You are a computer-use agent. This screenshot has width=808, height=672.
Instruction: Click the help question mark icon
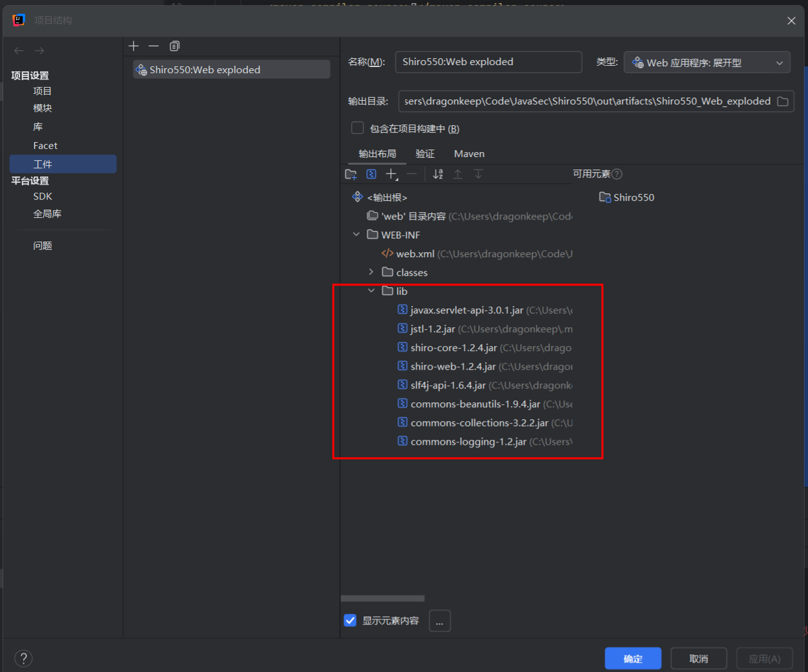tap(23, 658)
